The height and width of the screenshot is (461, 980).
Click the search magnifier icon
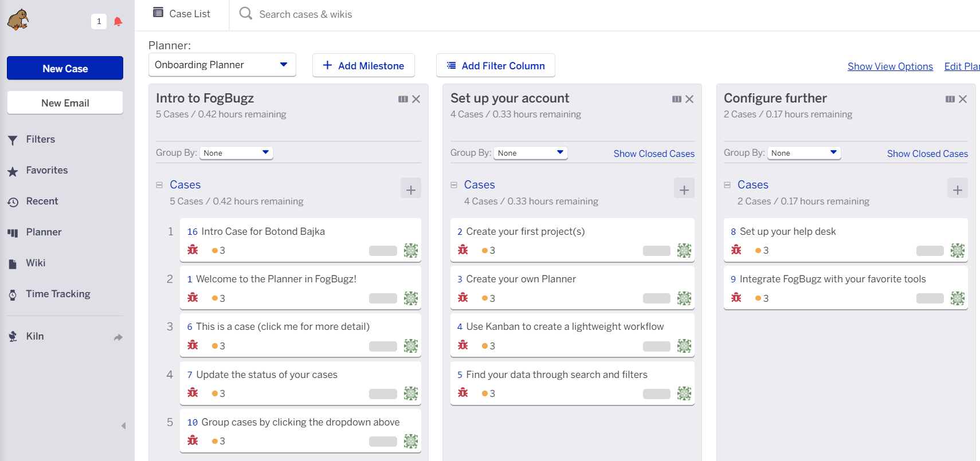click(246, 13)
